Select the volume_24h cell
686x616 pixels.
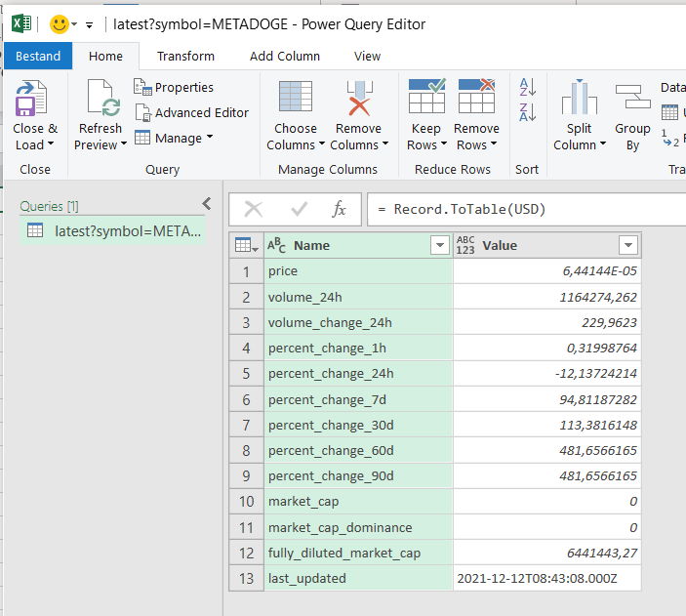[x=358, y=297]
